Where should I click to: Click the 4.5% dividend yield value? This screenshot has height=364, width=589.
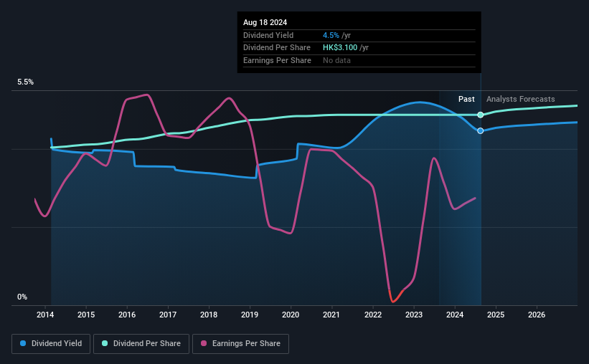(331, 35)
